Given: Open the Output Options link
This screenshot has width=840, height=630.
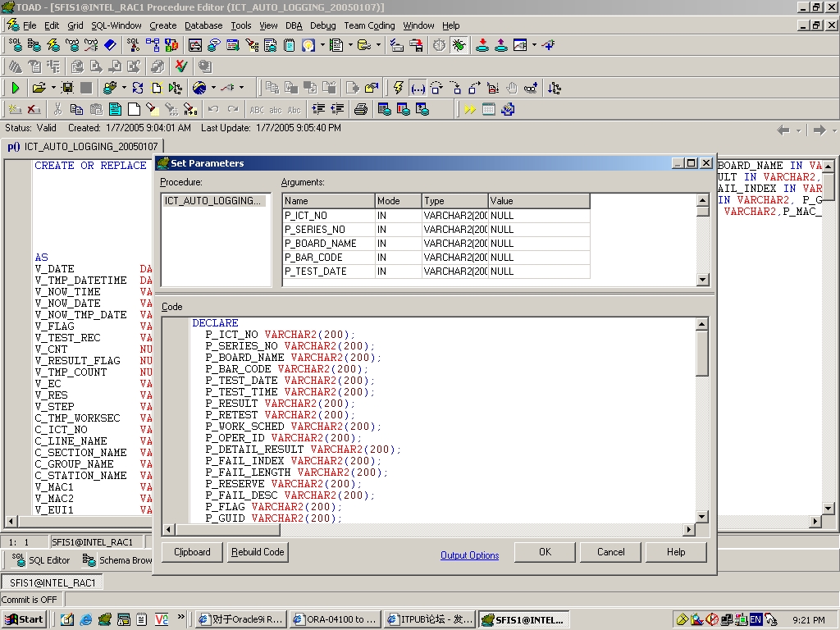Looking at the screenshot, I should click(470, 555).
